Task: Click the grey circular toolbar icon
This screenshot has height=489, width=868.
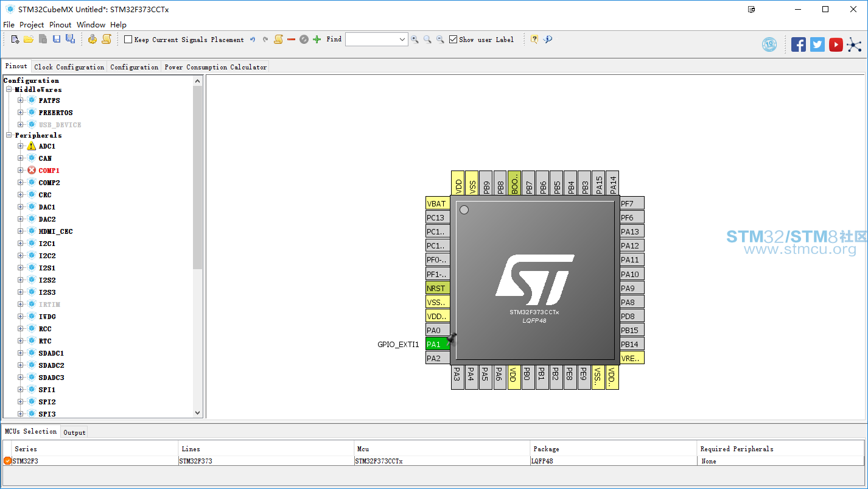Action: [x=304, y=40]
